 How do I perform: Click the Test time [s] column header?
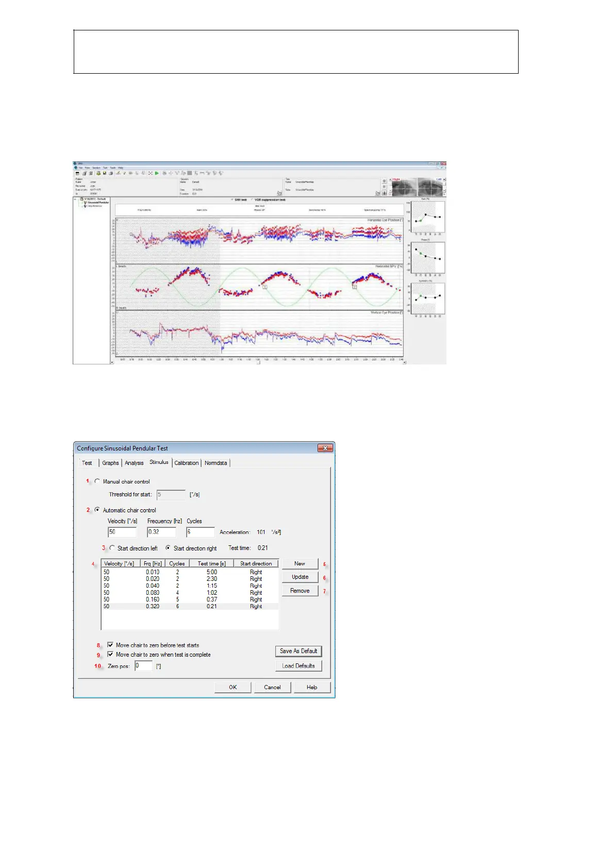point(211,563)
